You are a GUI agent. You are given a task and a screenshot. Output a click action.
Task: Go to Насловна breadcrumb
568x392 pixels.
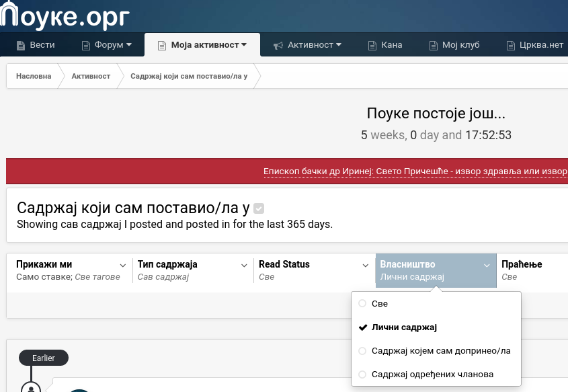click(34, 76)
